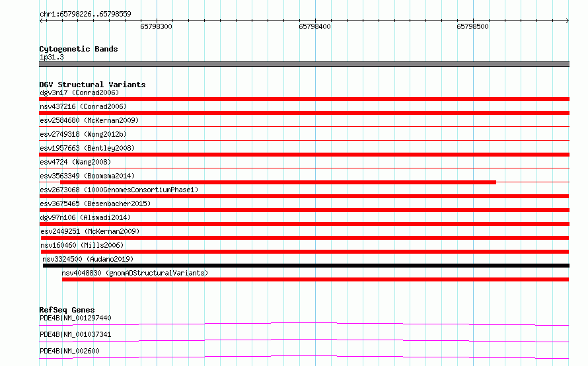Click the magenta line of PDE4B|NM_002600
This screenshot has height=366, width=588.
[x=304, y=357]
